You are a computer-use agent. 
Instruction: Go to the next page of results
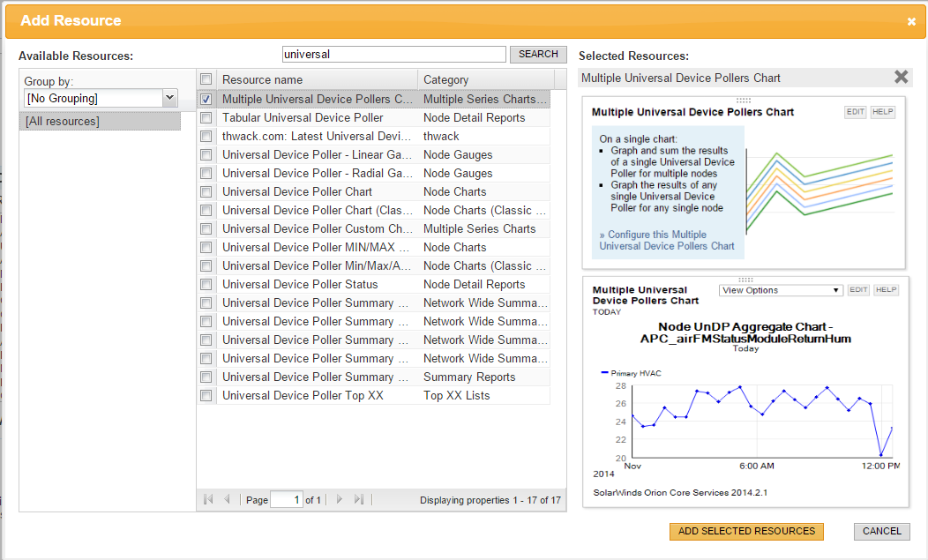[x=339, y=499]
